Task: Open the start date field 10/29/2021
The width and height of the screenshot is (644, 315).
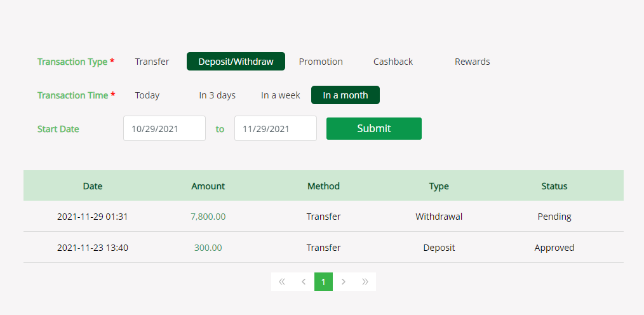Action: click(164, 128)
